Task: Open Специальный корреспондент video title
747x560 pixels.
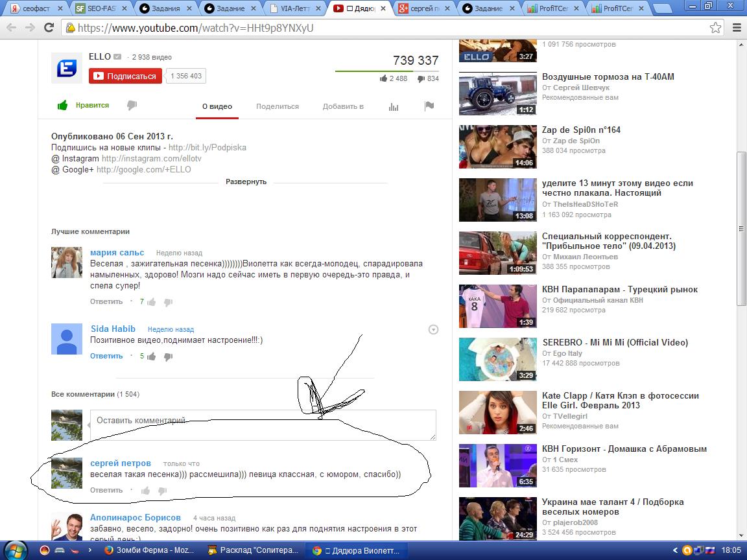Action: (x=609, y=241)
